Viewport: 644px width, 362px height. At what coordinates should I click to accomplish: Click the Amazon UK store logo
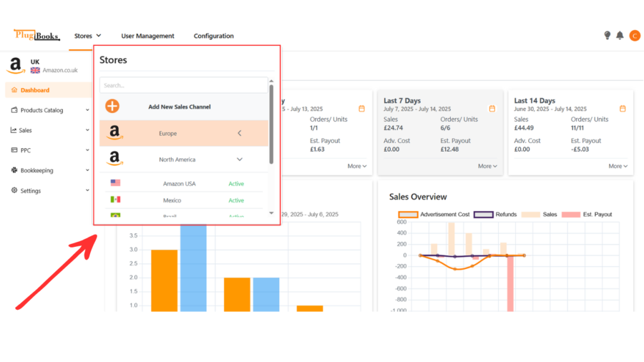pos(16,65)
